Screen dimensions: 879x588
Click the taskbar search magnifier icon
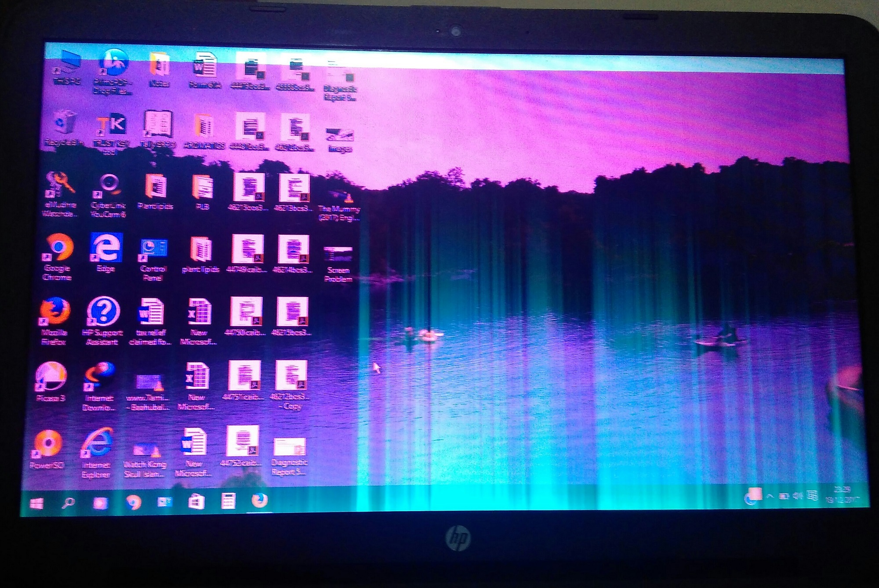click(68, 502)
